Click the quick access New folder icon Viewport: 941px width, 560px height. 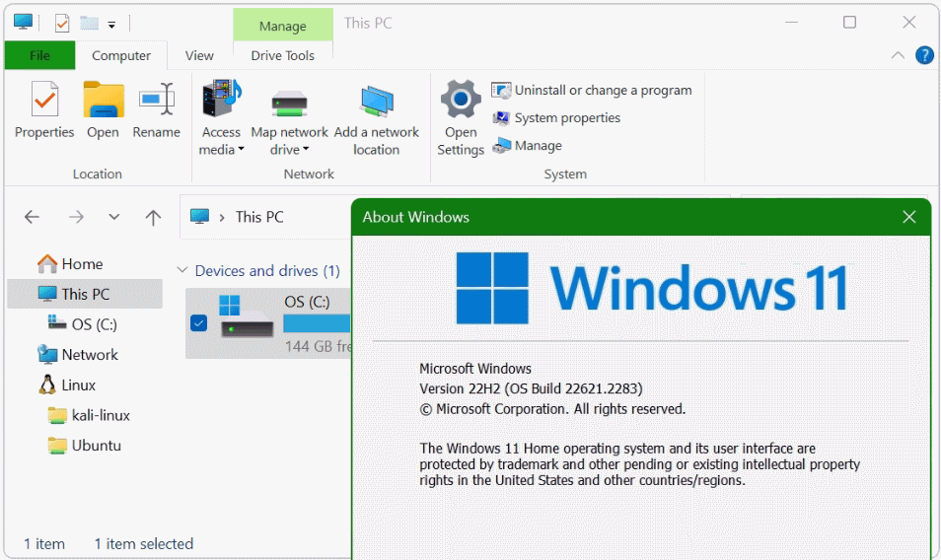click(90, 24)
